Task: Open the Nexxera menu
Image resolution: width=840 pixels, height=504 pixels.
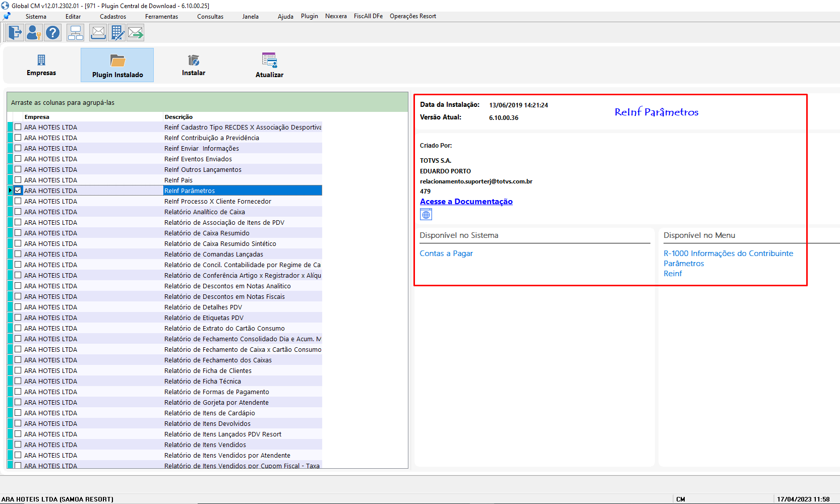Action: point(336,16)
